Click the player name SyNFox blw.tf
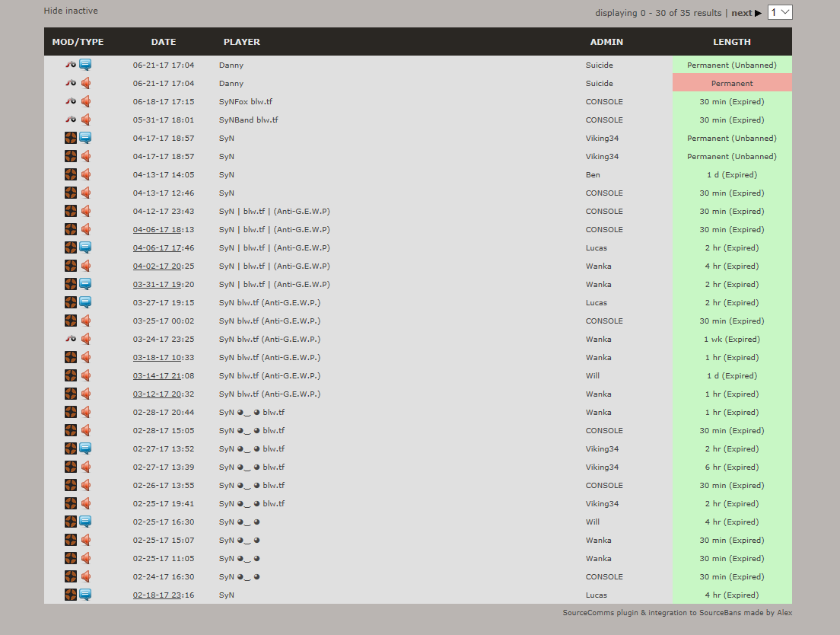Viewport: 840px width, 635px height. pyautogui.click(x=245, y=102)
